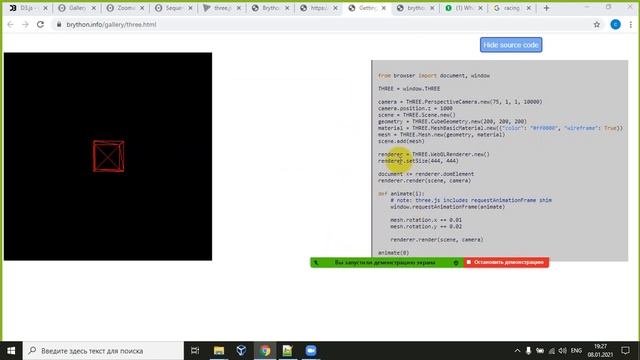640x360 pixels.
Task: Switch to the racing Google tab
Action: pos(511,8)
